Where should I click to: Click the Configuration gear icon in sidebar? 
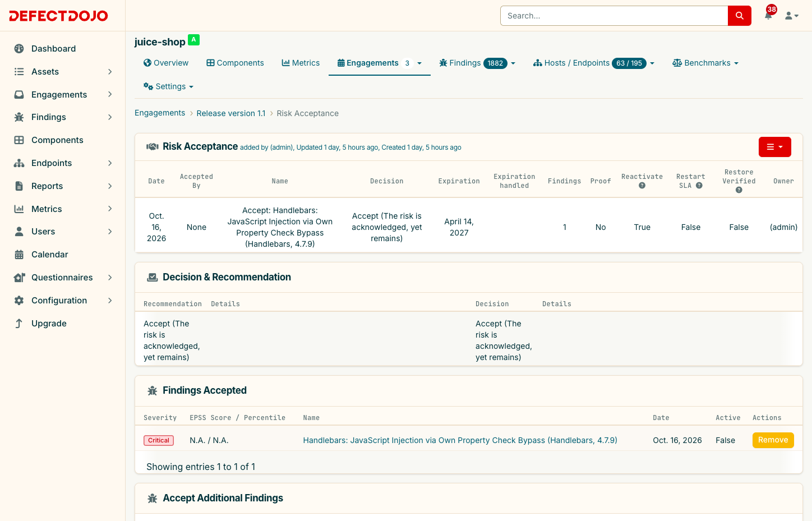(19, 301)
